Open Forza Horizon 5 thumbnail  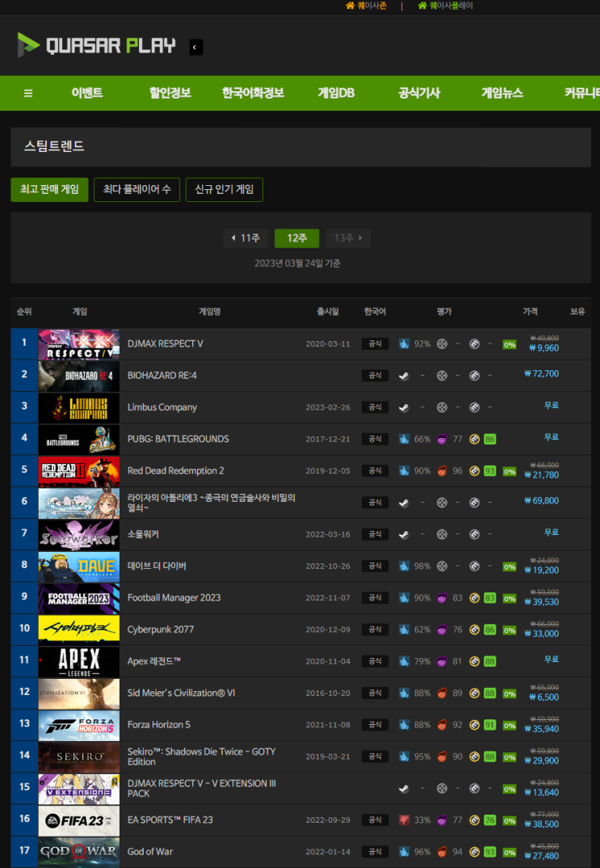tap(78, 725)
